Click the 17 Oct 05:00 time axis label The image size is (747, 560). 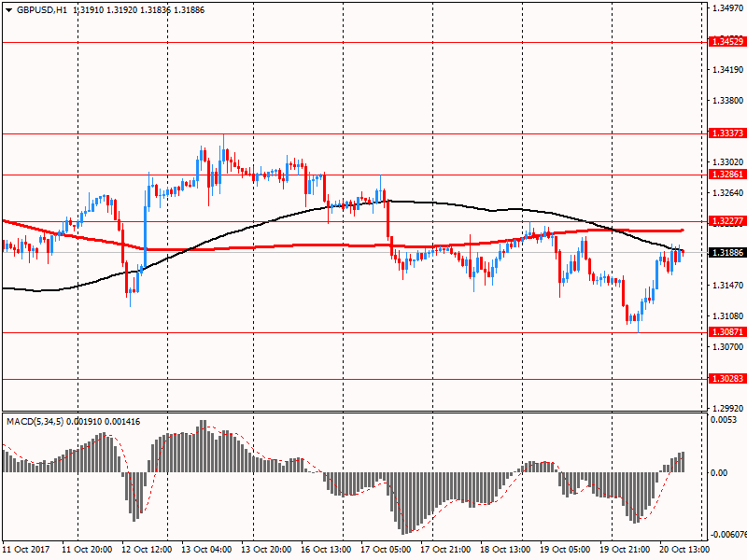tap(386, 550)
